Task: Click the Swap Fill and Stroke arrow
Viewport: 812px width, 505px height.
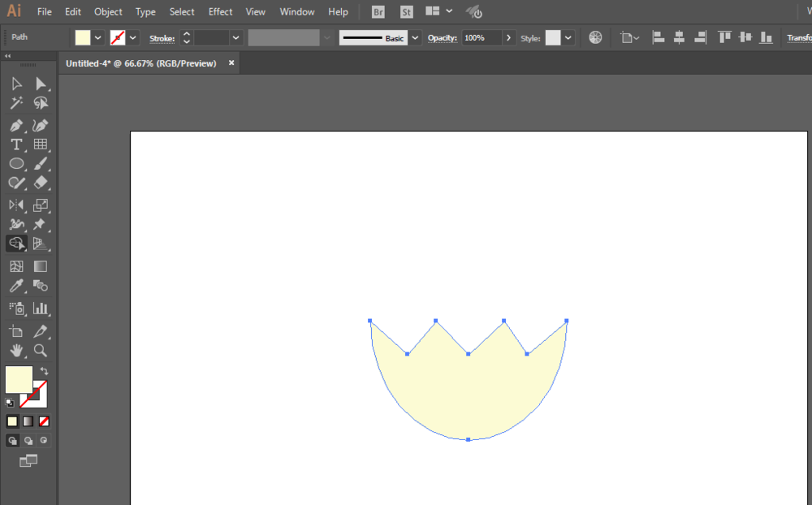Action: [x=44, y=371]
